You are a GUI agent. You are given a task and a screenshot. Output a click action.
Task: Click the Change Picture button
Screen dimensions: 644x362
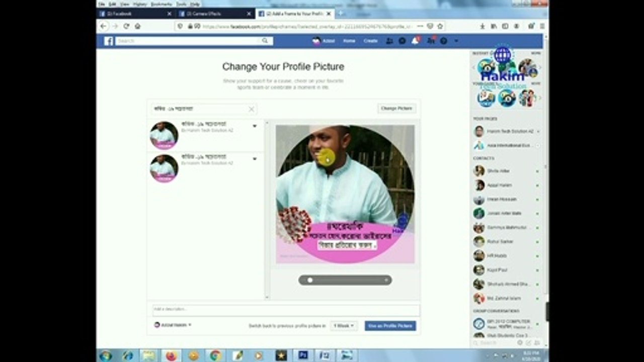[396, 108]
